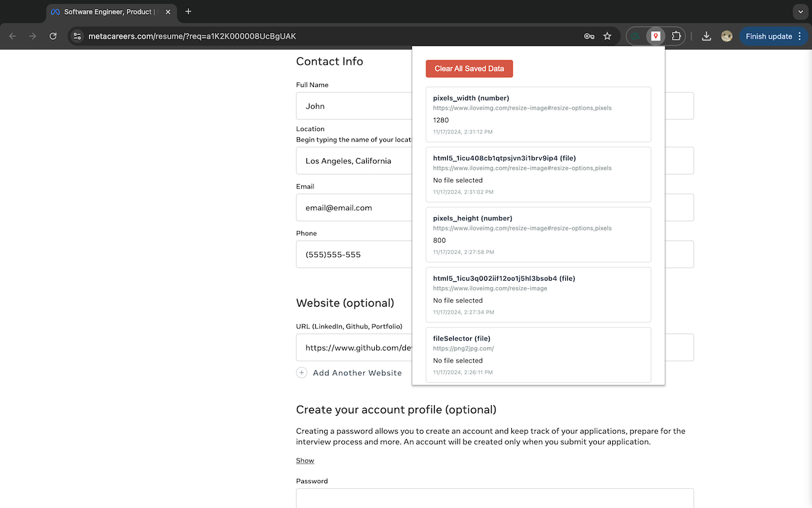Open the password key icon
Viewport: 812px width, 508px height.
pos(589,36)
